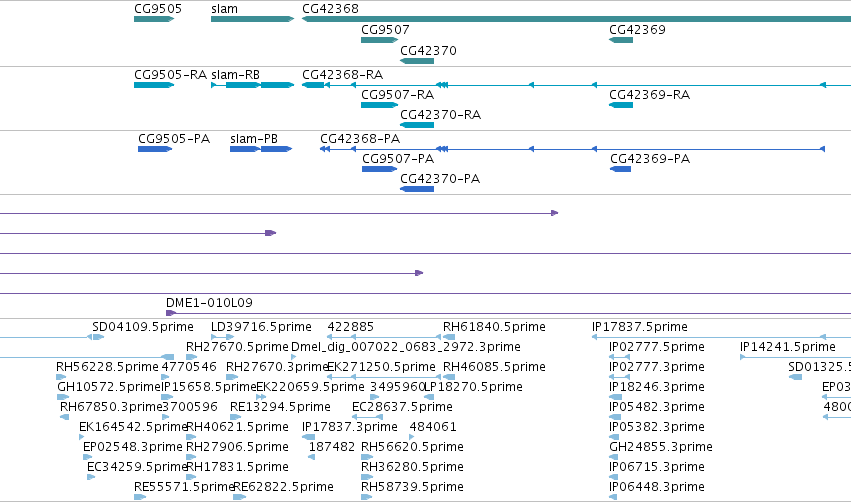This screenshot has width=851, height=502.
Task: Click the IP06448.3prime EST label
Action: (x=657, y=487)
